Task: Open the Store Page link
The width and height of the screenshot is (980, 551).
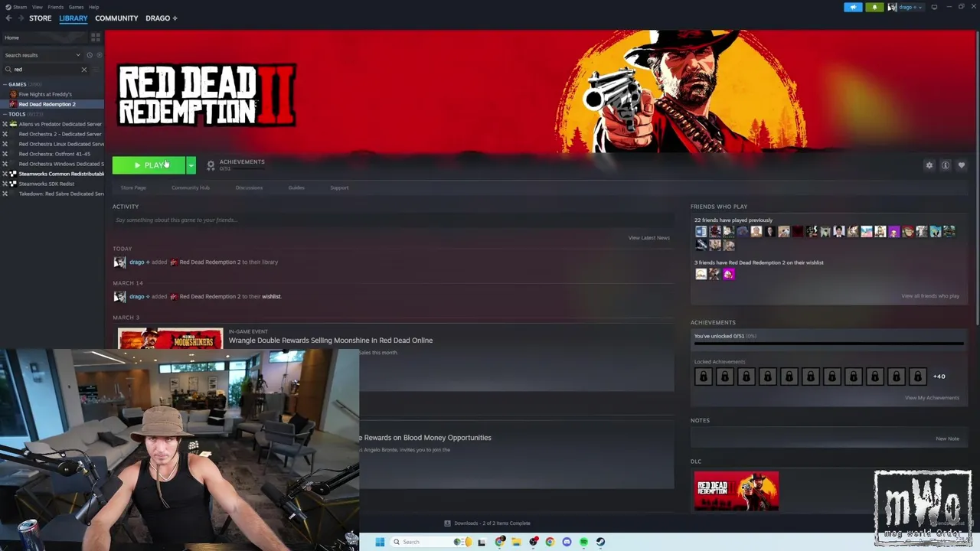Action: (133, 187)
